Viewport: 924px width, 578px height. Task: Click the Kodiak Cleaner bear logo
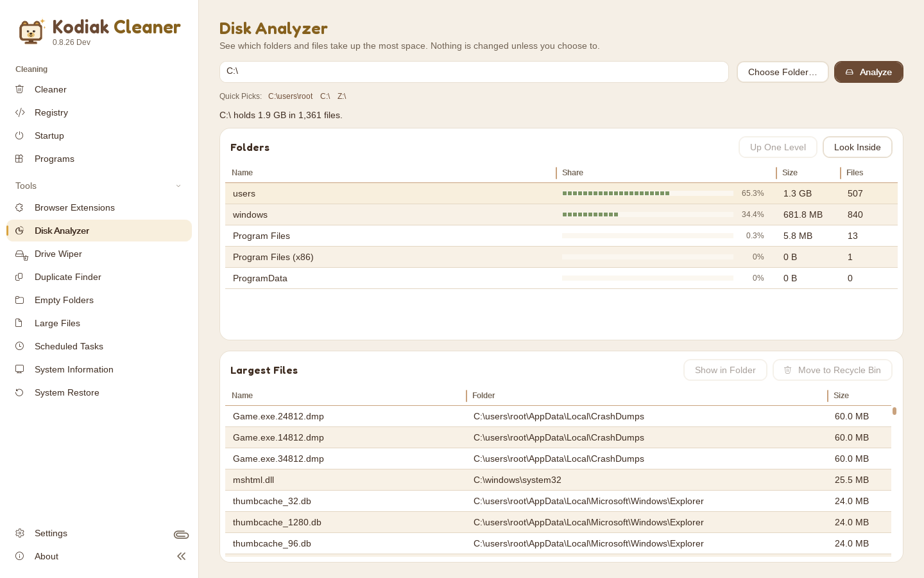click(x=31, y=31)
